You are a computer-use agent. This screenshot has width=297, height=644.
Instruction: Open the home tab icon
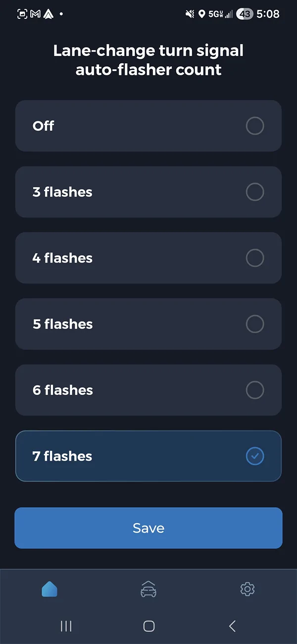coord(49,589)
